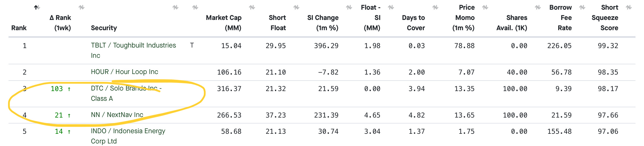Sort by Short Squeeze Score icon
644x146 pixels.
(629, 7)
